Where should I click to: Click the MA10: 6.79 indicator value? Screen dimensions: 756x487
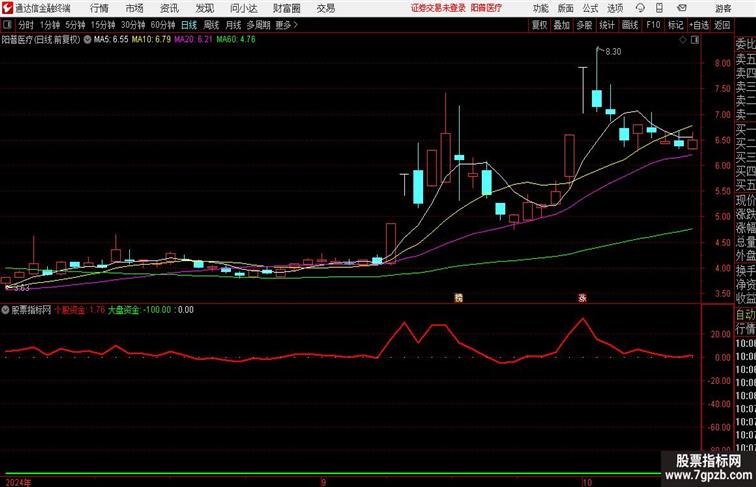click(151, 40)
